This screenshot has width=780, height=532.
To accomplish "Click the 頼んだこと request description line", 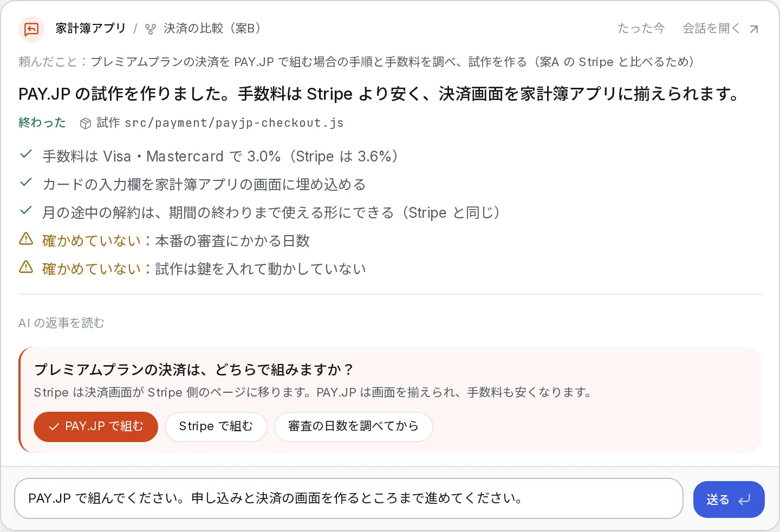I will pos(357,62).
